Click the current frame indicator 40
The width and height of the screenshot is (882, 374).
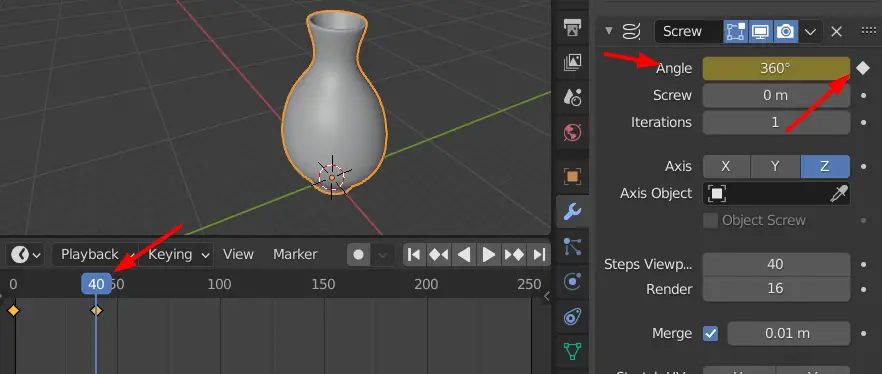pyautogui.click(x=96, y=284)
